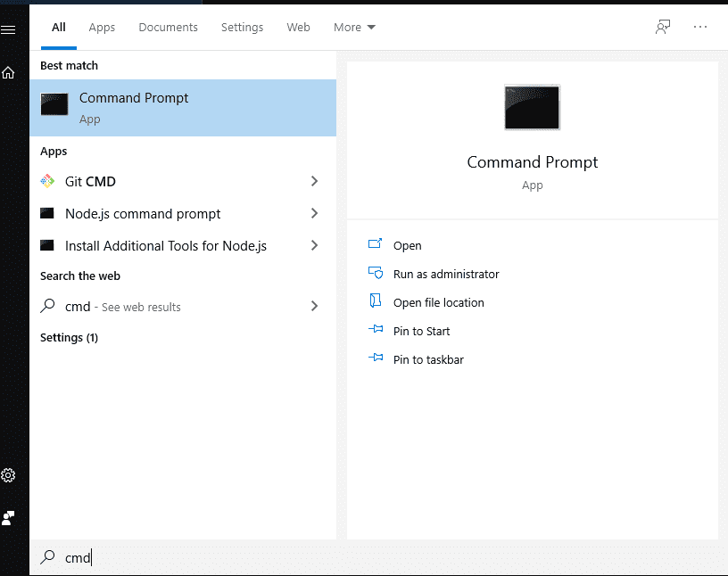This screenshot has width=728, height=576.
Task: Switch to the Documents tab
Action: pyautogui.click(x=168, y=27)
